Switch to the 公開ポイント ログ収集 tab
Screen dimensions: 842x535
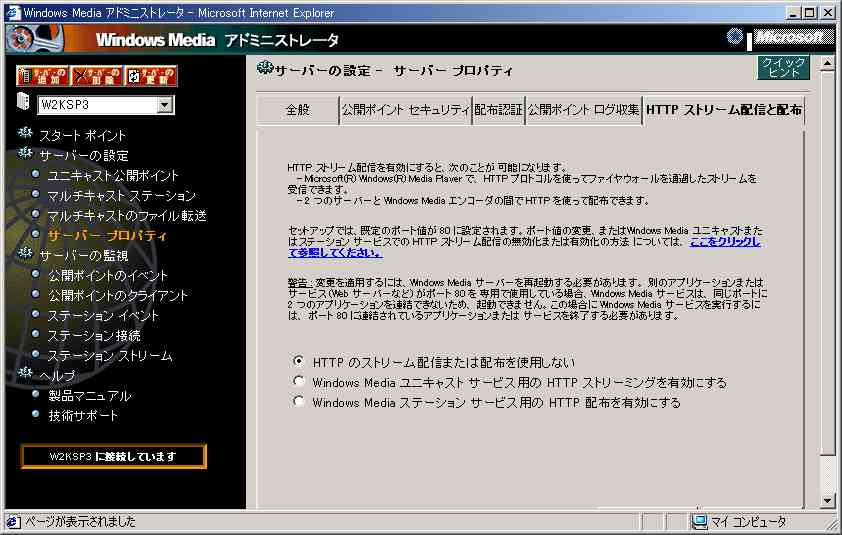(x=584, y=110)
